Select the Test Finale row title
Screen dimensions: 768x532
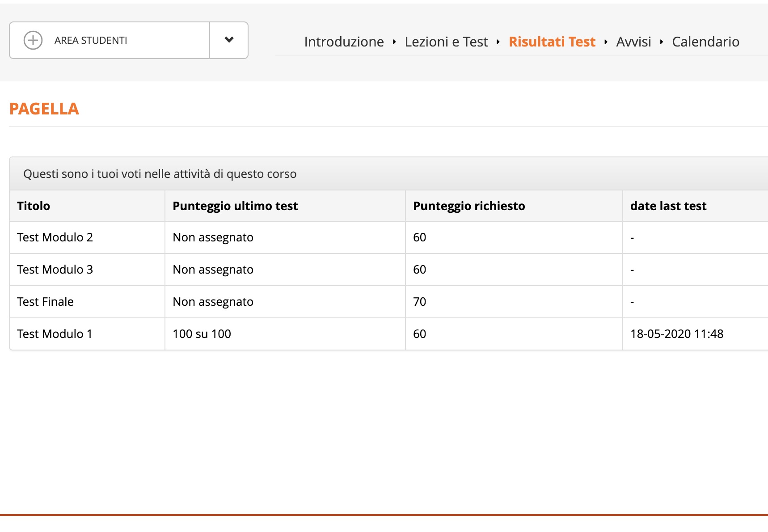[45, 302]
